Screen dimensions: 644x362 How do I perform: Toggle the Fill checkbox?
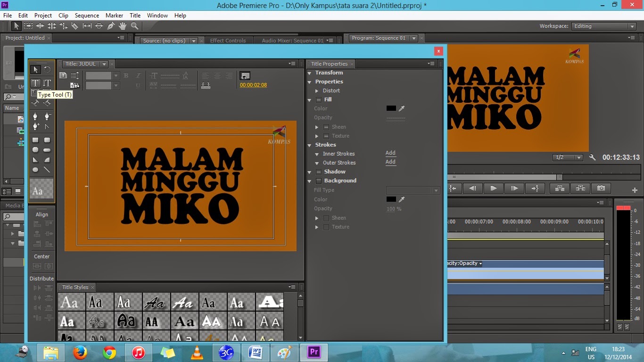(x=319, y=100)
